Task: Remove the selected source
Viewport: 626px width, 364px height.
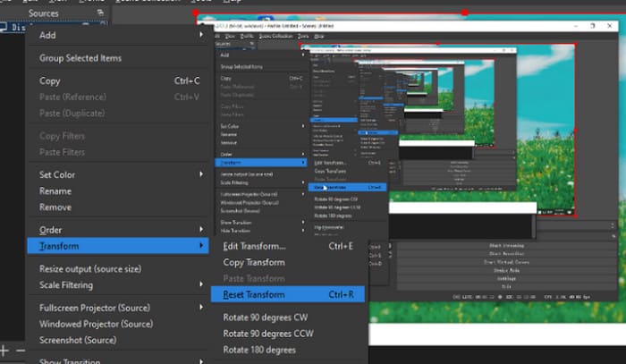Action: [x=55, y=207]
